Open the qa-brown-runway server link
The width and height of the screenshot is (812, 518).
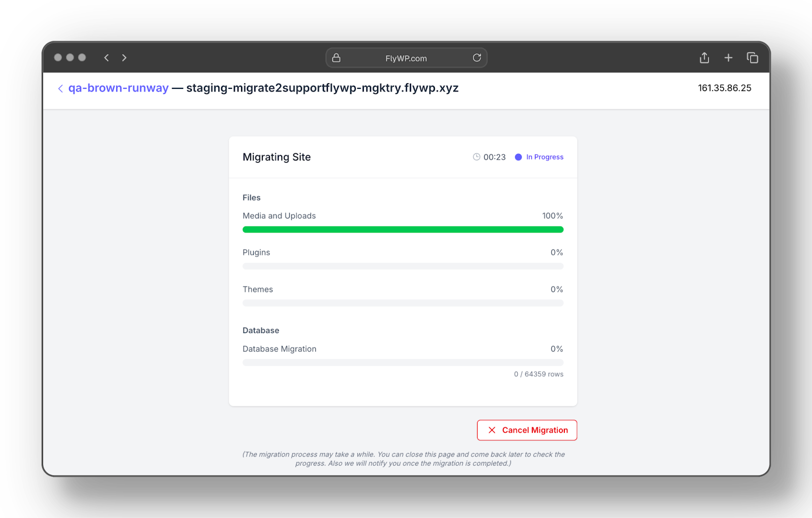(118, 88)
